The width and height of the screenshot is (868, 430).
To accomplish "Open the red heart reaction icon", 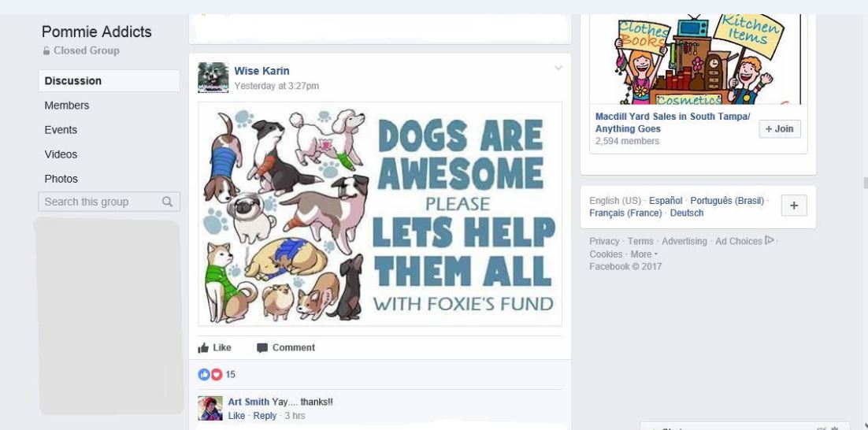I will pyautogui.click(x=217, y=375).
